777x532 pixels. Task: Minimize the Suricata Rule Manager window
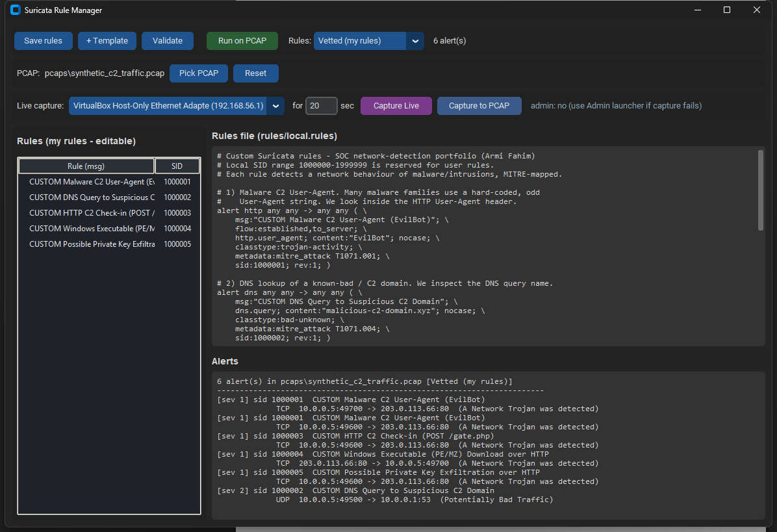tap(698, 10)
